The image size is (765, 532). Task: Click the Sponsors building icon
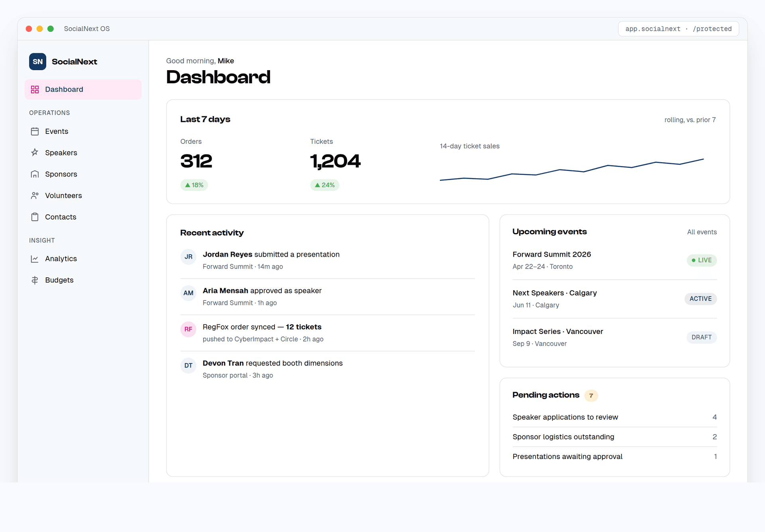[35, 174]
